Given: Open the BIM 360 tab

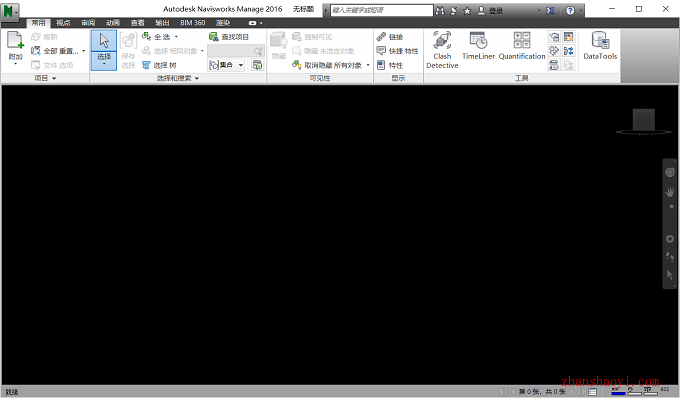Looking at the screenshot, I should point(193,23).
